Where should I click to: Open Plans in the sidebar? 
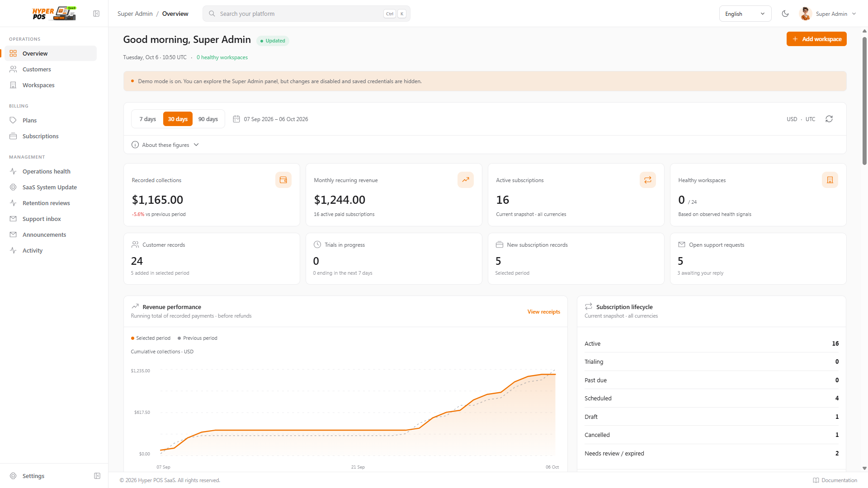[51, 120]
